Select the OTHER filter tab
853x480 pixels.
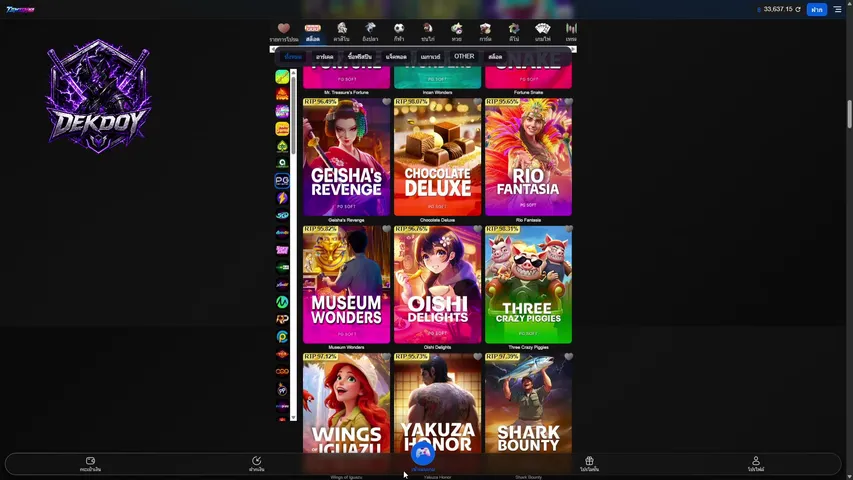click(x=464, y=57)
